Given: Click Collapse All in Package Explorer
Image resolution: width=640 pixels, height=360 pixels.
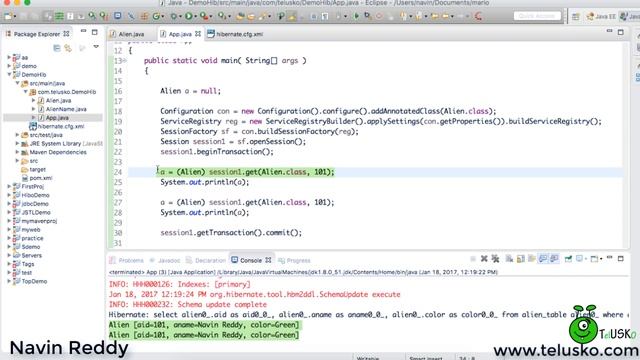Looking at the screenshot, I should point(57,48).
